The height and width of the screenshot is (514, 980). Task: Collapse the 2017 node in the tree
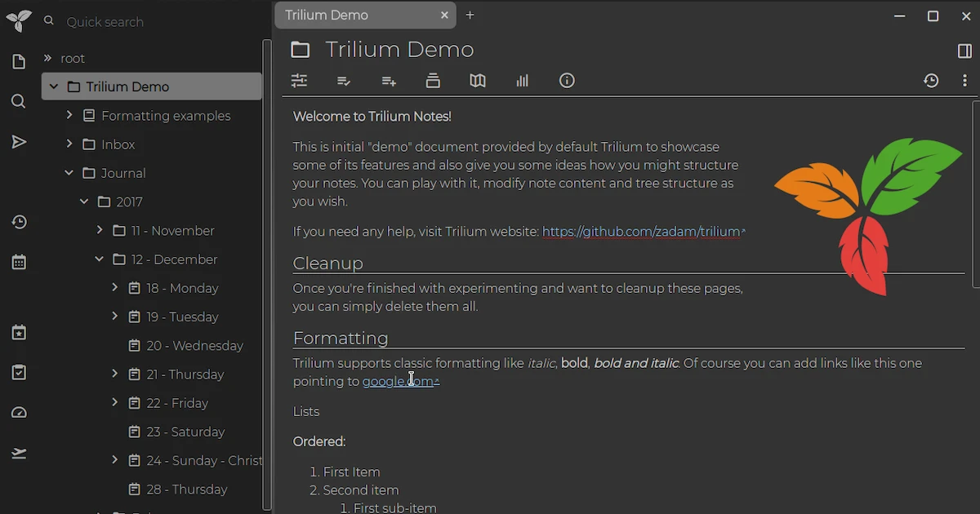(83, 202)
